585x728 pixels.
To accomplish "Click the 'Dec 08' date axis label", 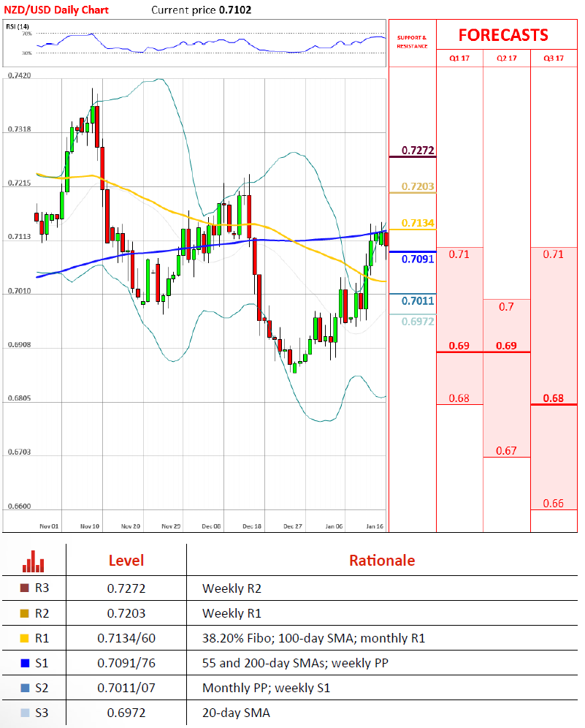I will [211, 526].
